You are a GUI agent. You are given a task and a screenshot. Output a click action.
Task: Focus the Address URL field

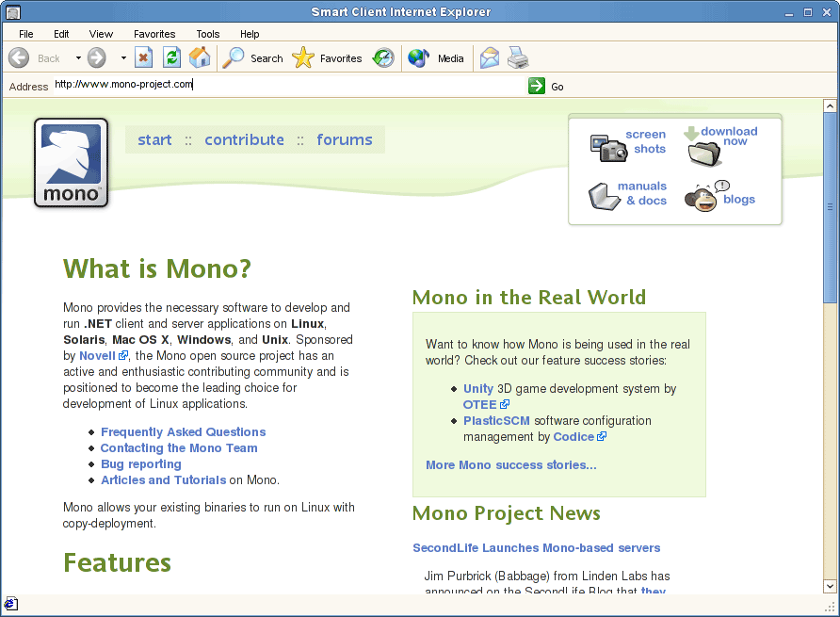pos(289,85)
